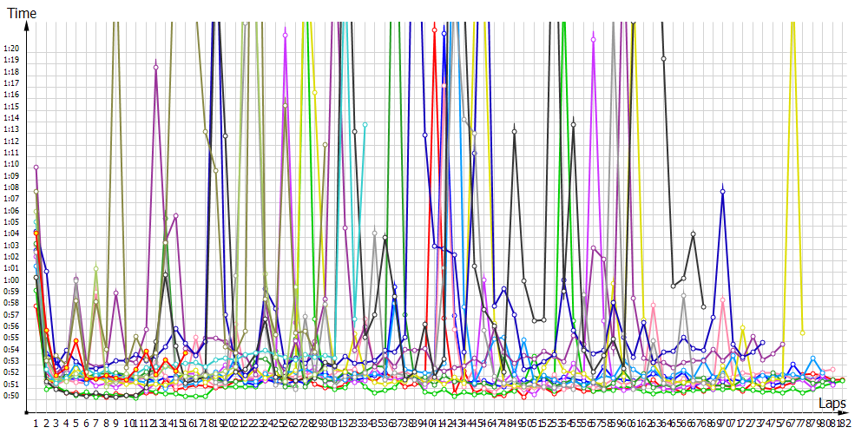
Task: Select the black peak marker at lap 49
Action: coord(514,131)
